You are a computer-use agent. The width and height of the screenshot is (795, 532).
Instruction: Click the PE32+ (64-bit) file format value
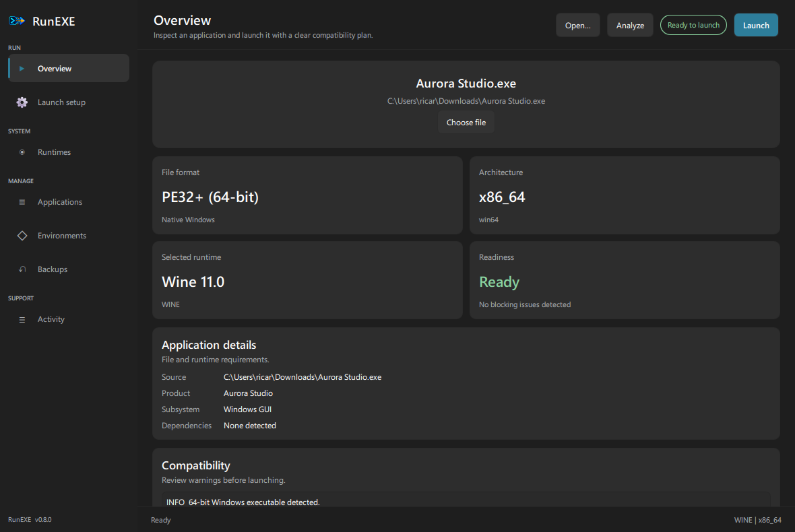click(210, 197)
